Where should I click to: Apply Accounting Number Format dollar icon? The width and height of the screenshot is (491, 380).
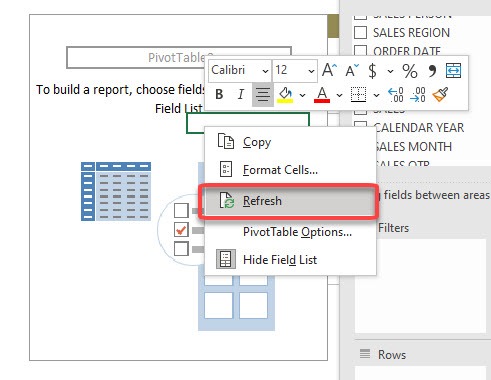[x=372, y=70]
